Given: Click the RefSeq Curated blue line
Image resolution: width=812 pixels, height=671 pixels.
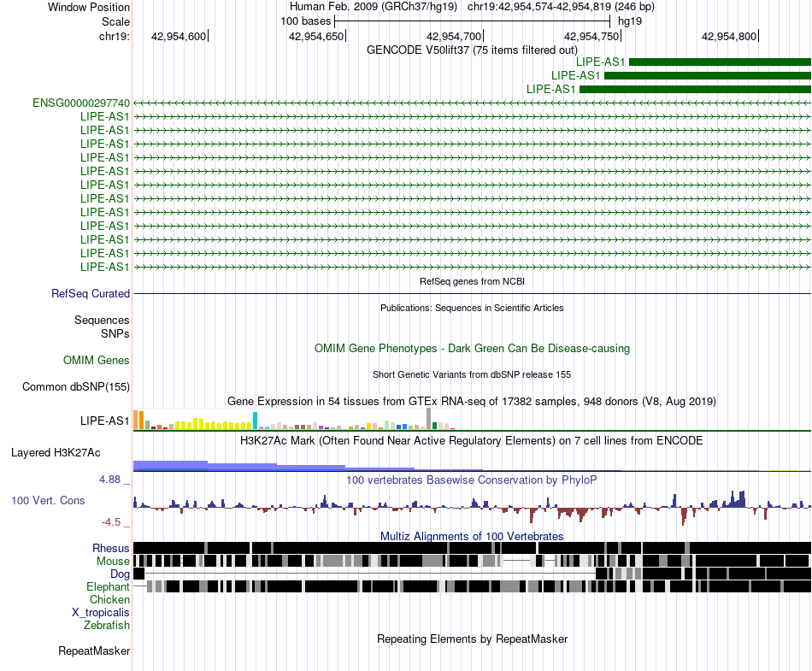Looking at the screenshot, I should tap(472, 294).
